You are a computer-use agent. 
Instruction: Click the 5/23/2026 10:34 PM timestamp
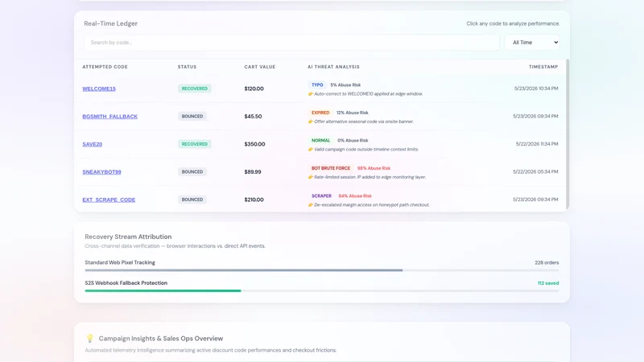pos(536,88)
